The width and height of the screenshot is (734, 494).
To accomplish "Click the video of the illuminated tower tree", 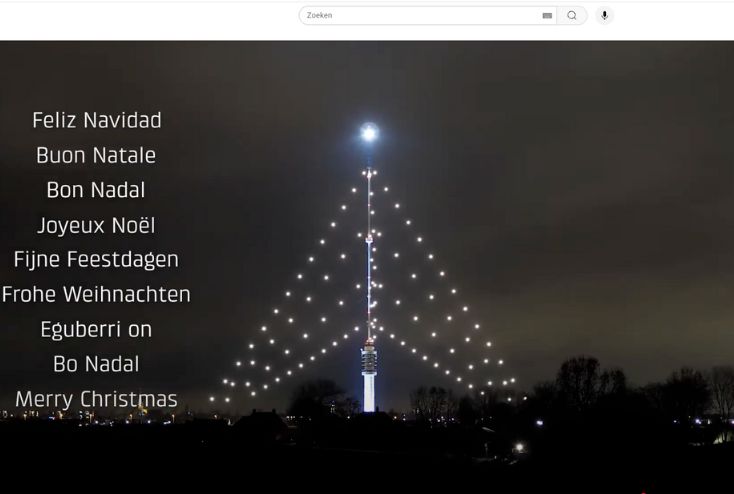I will pyautogui.click(x=367, y=267).
